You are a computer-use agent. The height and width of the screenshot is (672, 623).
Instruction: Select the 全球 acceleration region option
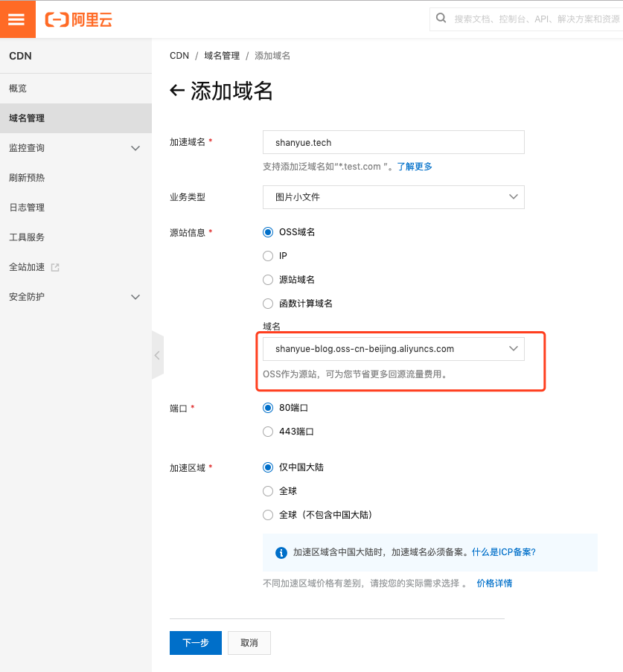click(x=267, y=490)
